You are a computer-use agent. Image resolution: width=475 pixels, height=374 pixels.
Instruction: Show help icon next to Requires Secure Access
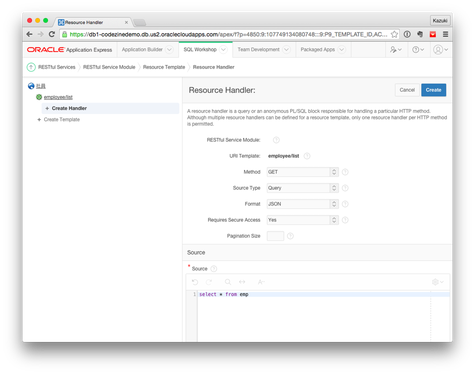(345, 220)
